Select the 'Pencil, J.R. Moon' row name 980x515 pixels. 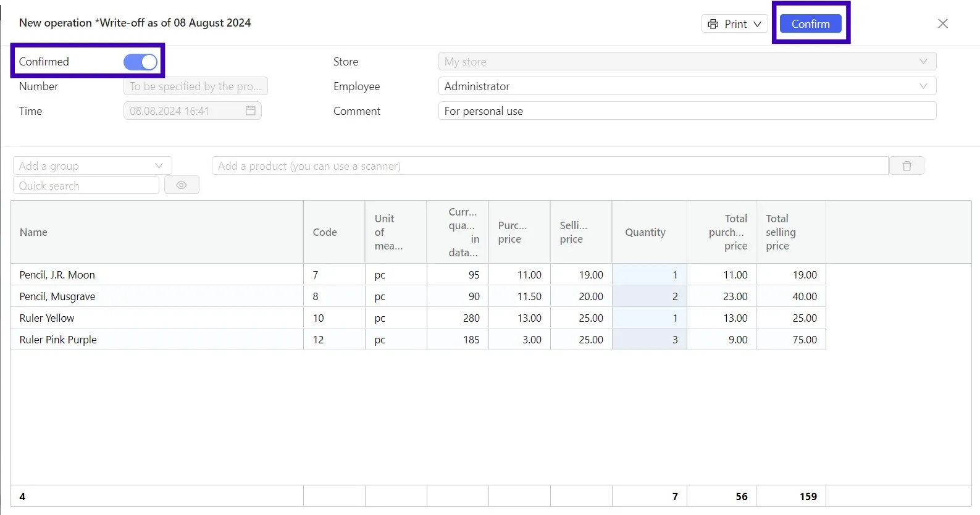click(57, 275)
